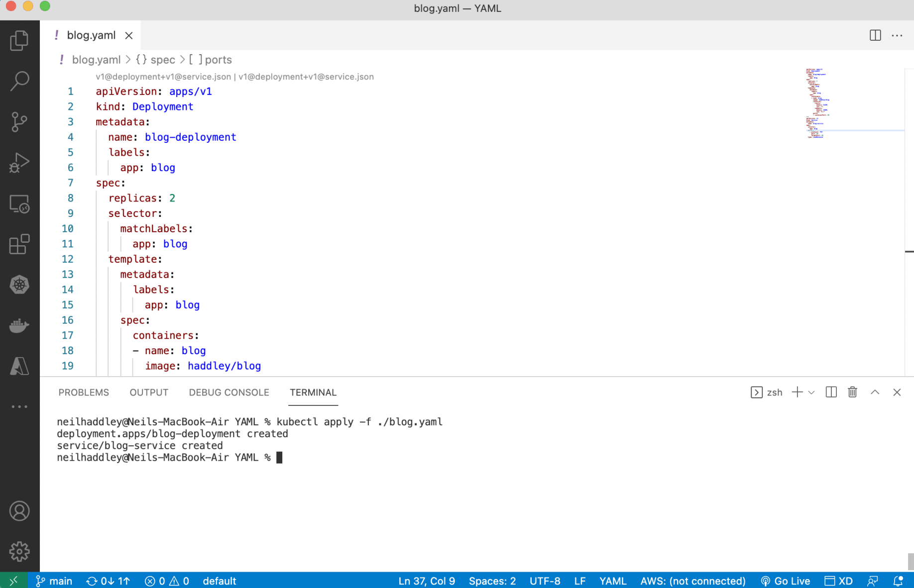Kill the terminal with trash icon
914x588 pixels.
pyautogui.click(x=852, y=392)
